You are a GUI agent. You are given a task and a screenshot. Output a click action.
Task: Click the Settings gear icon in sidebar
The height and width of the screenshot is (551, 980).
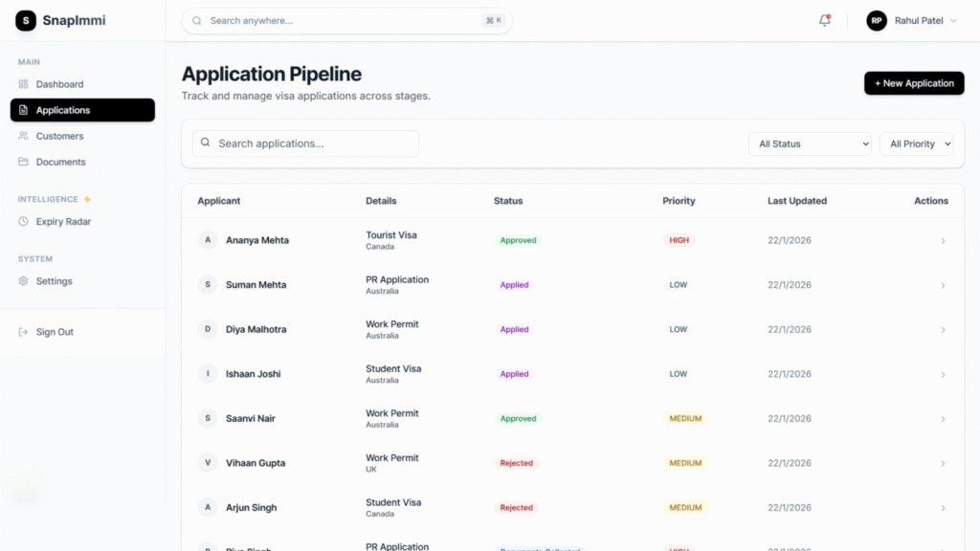tap(24, 281)
